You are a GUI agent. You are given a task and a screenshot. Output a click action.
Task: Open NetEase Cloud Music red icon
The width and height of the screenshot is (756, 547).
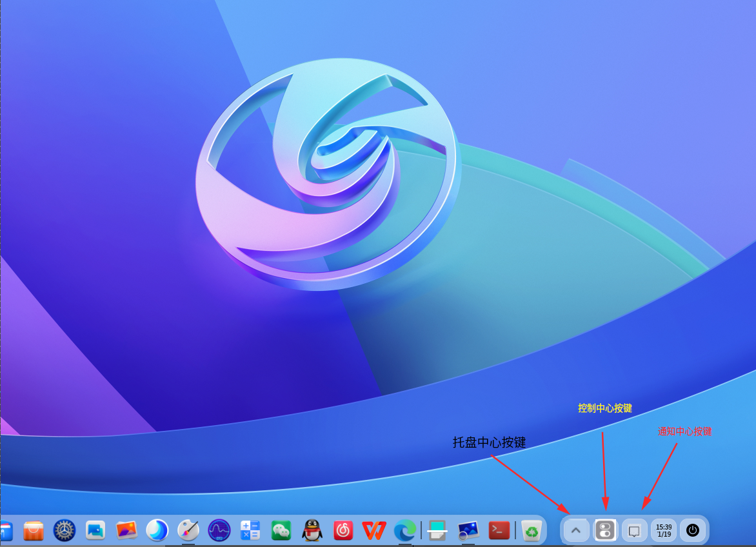tap(343, 530)
